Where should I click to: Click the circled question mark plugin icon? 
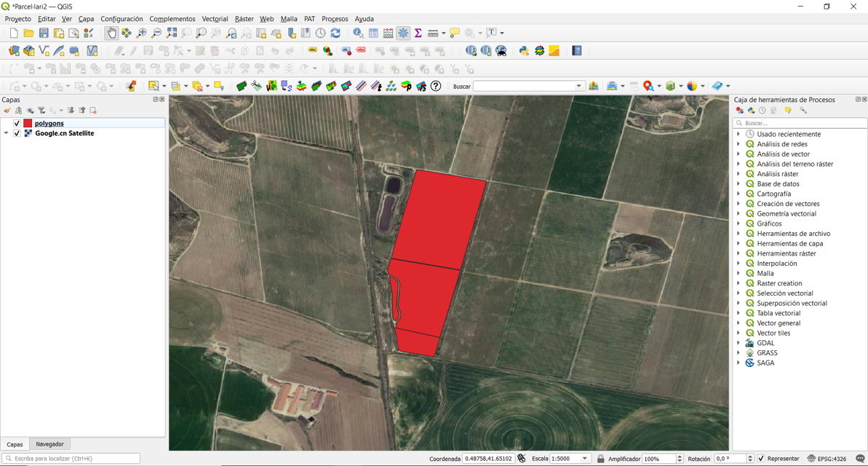[437, 87]
